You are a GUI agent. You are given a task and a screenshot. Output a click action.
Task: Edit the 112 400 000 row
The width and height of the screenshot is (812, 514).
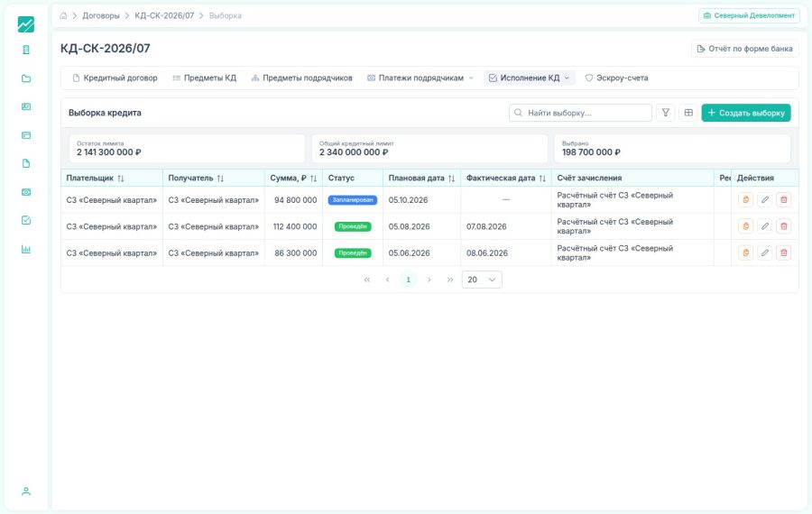(x=764, y=226)
